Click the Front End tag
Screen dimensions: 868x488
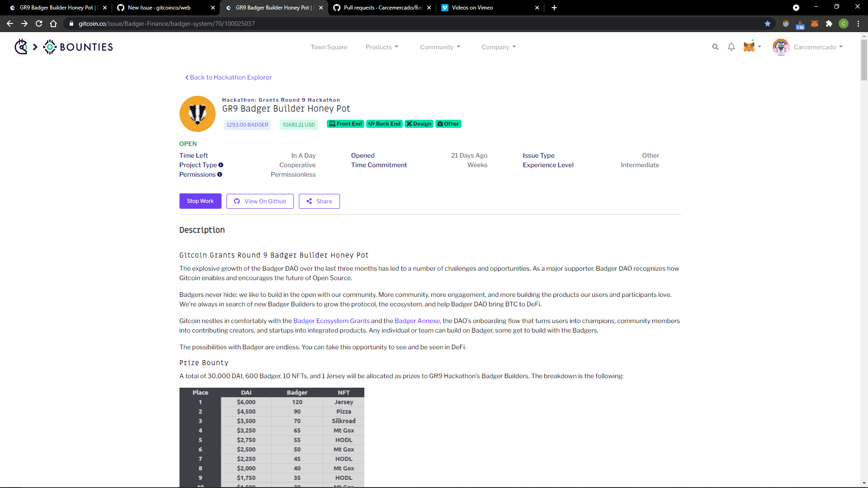pyautogui.click(x=345, y=124)
